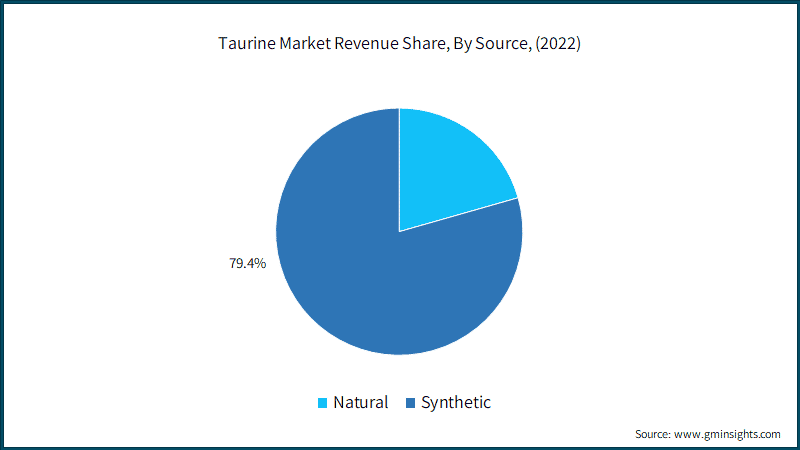
Task: Click the 79.4% data label
Action: pyautogui.click(x=247, y=263)
